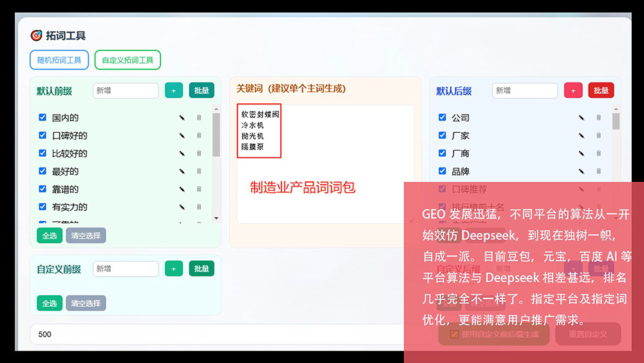The height and width of the screenshot is (363, 644).
Task: Clear custom prefix selection with 清空选择
Action: pos(86,304)
